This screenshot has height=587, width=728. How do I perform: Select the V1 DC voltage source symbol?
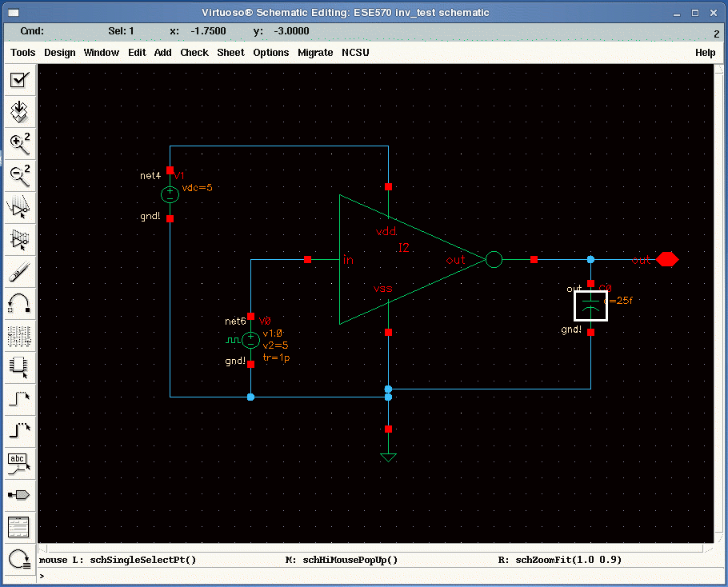point(170,194)
